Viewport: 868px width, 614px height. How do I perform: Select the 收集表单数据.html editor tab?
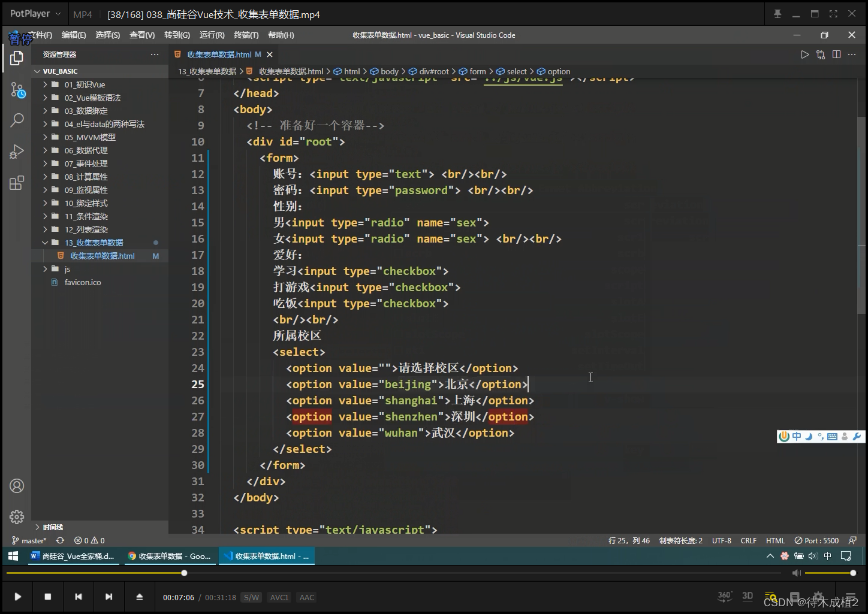(219, 55)
